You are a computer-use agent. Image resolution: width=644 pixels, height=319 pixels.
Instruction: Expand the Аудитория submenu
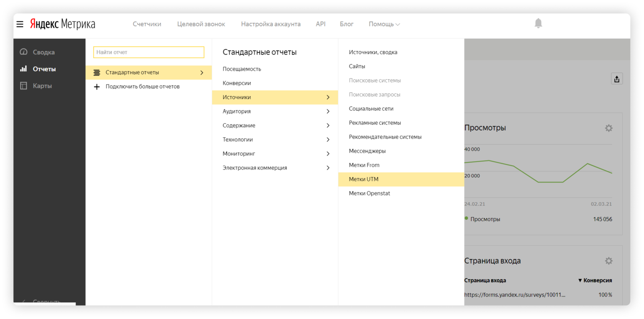pyautogui.click(x=275, y=111)
